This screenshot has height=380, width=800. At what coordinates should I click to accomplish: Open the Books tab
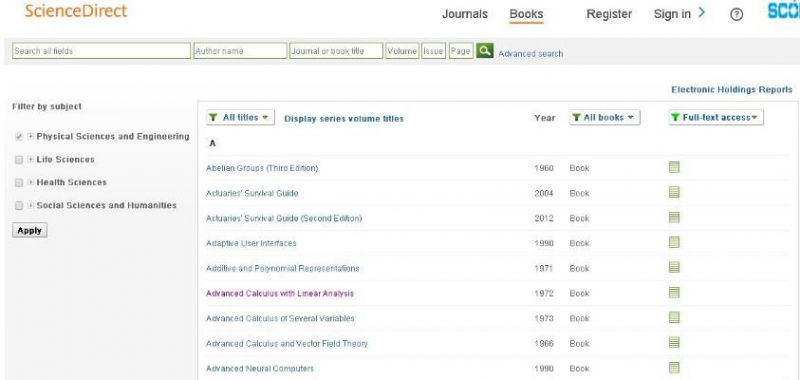click(x=526, y=14)
